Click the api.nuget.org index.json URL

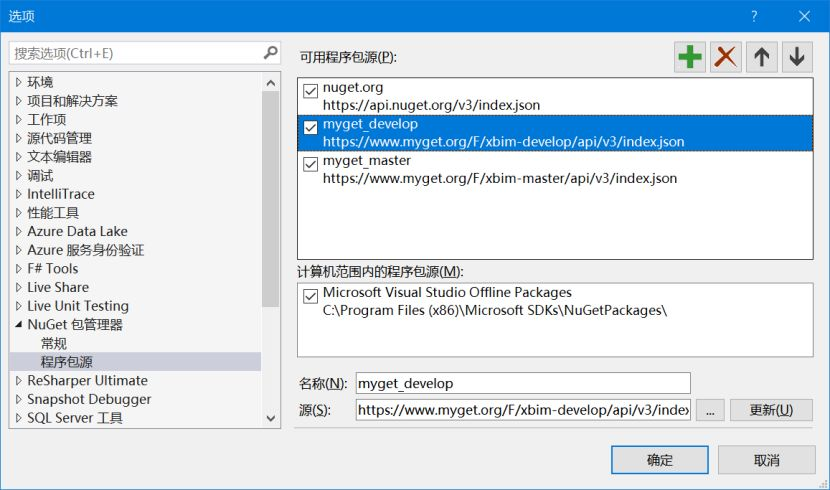[431, 105]
